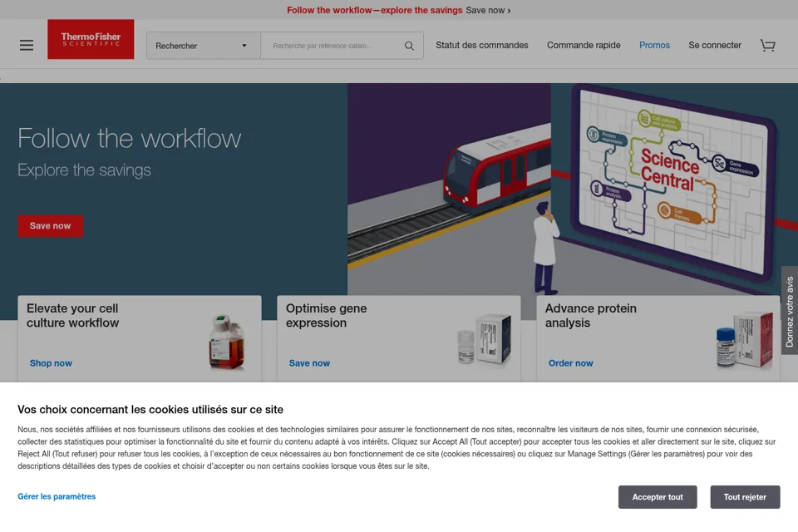798x532 pixels.
Task: Click Se connecter to sign in
Action: point(715,46)
